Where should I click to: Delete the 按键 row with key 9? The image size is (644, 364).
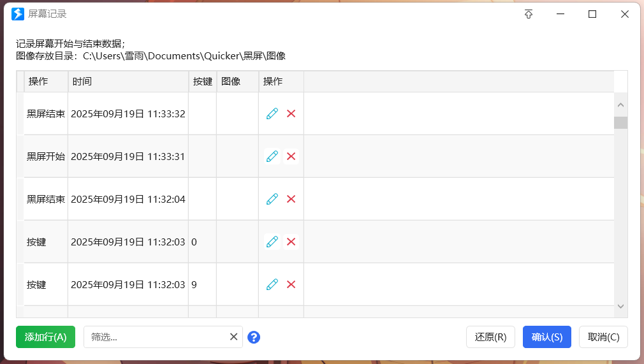pyautogui.click(x=291, y=284)
